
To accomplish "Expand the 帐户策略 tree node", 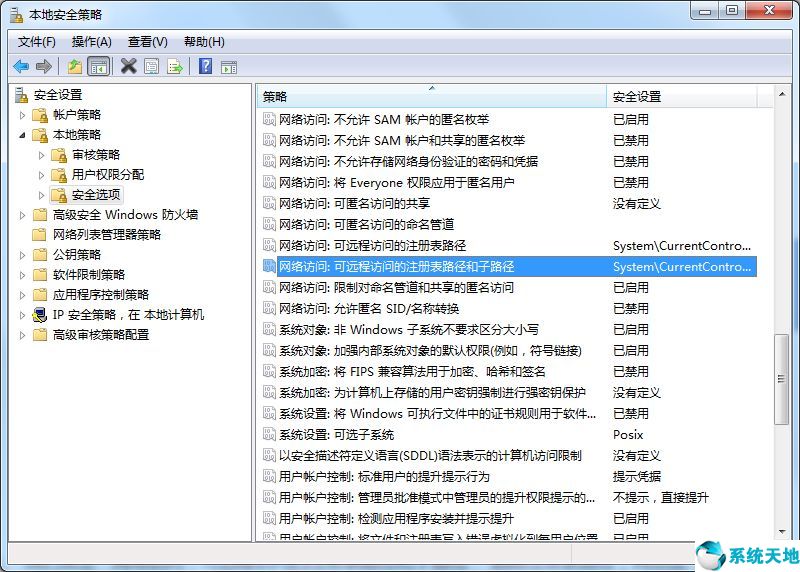I will pos(22,115).
